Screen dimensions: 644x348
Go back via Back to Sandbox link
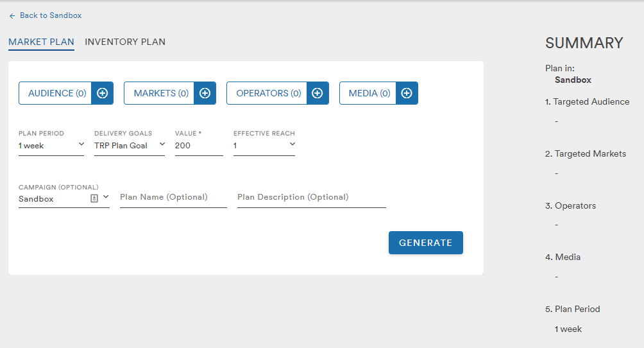point(51,15)
